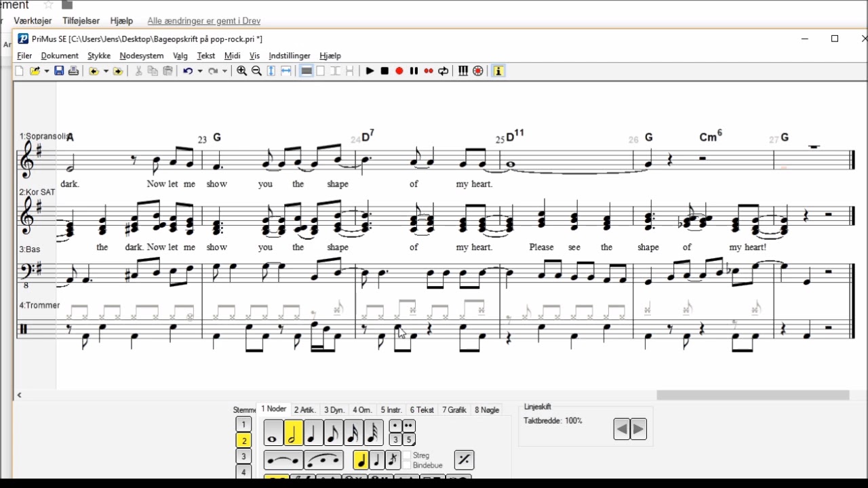
Task: Toggle single dotted note button
Action: (x=395, y=426)
